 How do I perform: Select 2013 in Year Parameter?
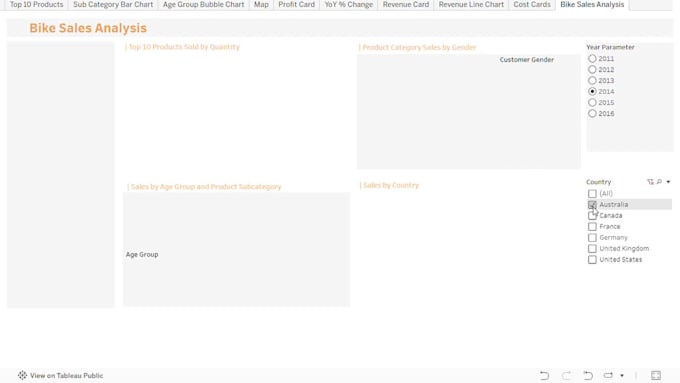click(592, 80)
